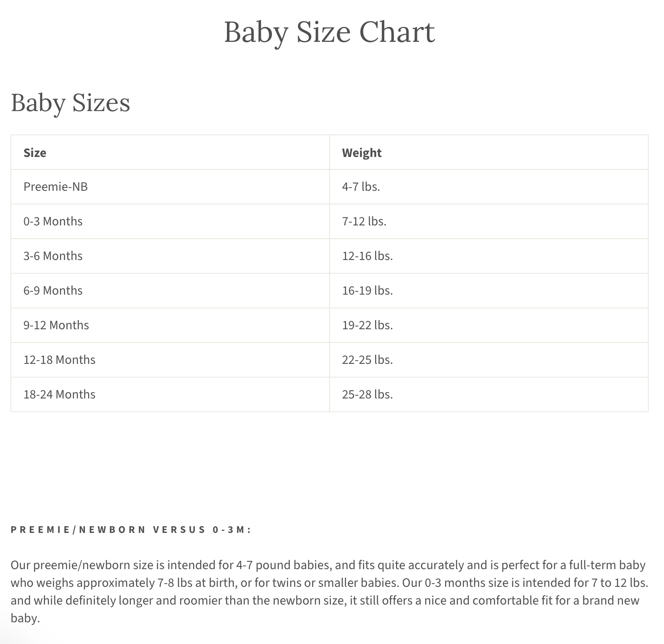Select the "Weight" column header
This screenshot has height=644, width=664.
pos(361,153)
